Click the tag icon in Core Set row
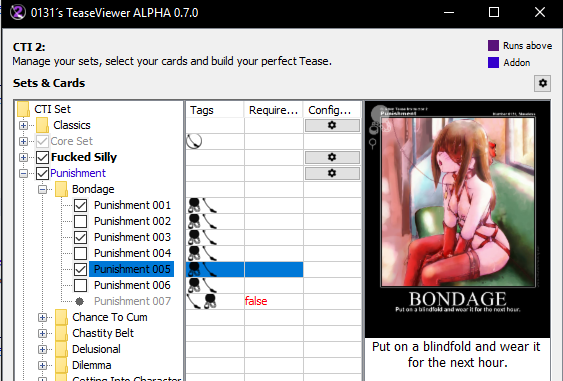The image size is (563, 381). (x=194, y=141)
